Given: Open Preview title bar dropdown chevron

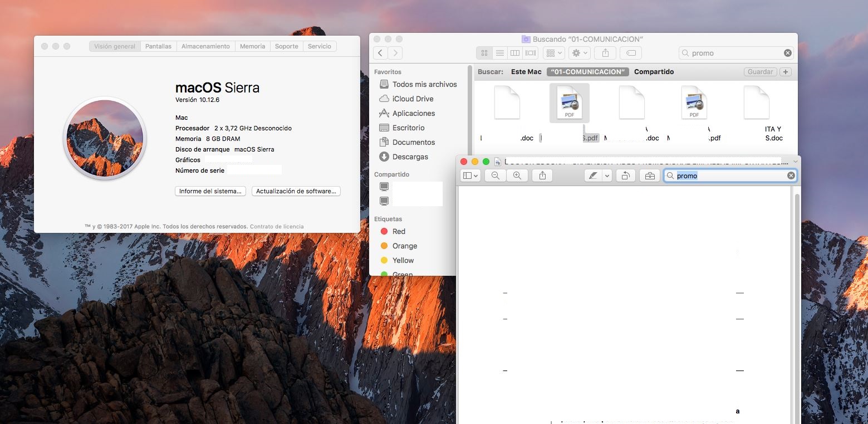Looking at the screenshot, I should 795,162.
